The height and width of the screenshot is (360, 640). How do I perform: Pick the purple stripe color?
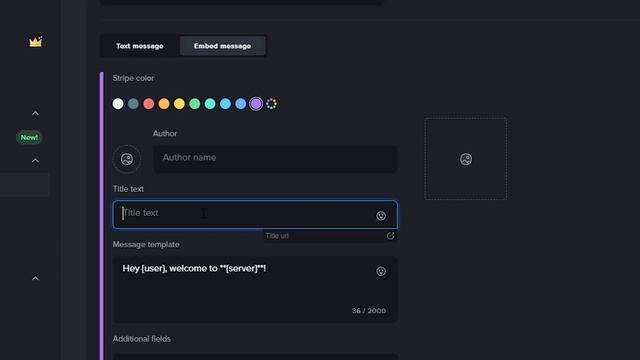click(x=256, y=104)
